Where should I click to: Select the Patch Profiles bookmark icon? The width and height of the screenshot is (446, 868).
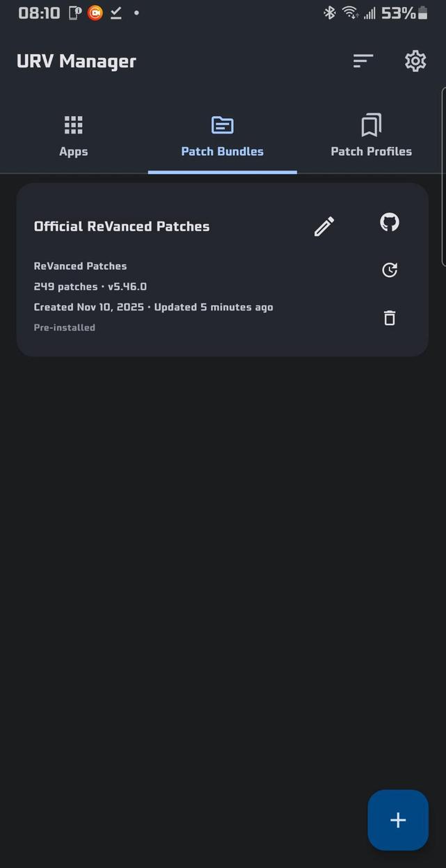pyautogui.click(x=371, y=125)
